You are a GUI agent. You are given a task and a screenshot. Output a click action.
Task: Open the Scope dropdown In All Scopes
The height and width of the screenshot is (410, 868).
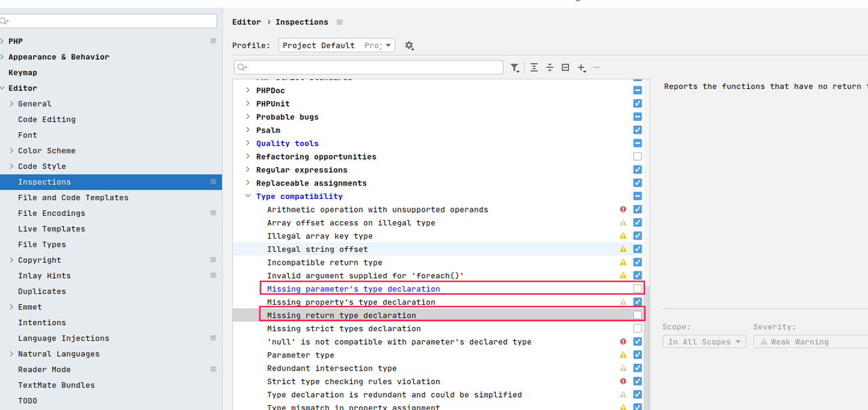pyautogui.click(x=704, y=342)
